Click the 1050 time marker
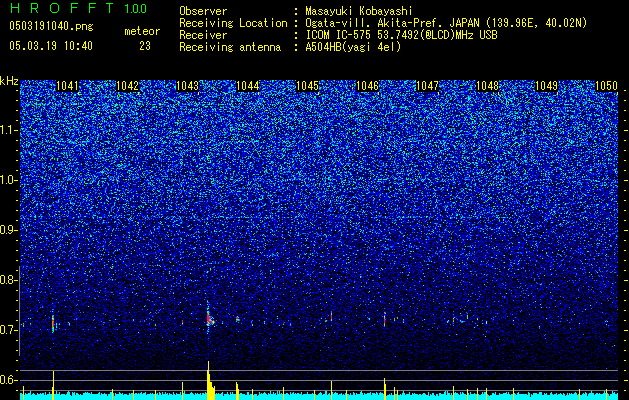 click(607, 86)
